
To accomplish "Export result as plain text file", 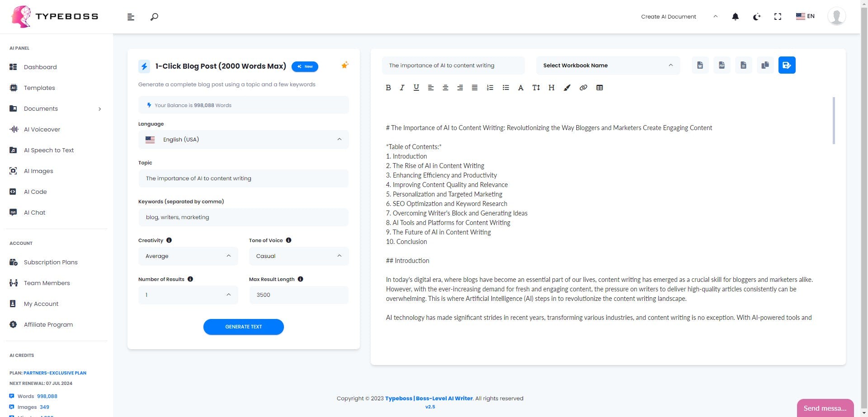I will pyautogui.click(x=743, y=65).
